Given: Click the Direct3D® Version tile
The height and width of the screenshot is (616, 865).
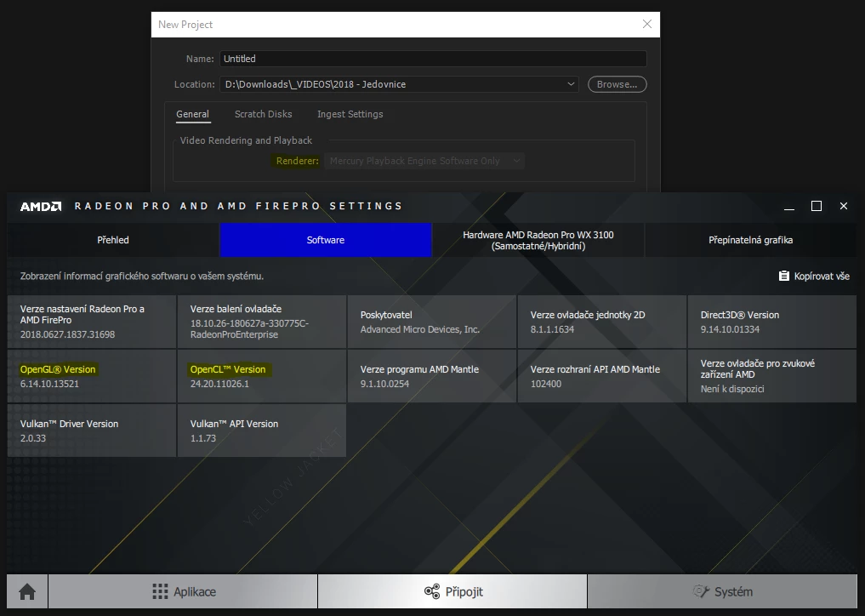Looking at the screenshot, I should 771,322.
